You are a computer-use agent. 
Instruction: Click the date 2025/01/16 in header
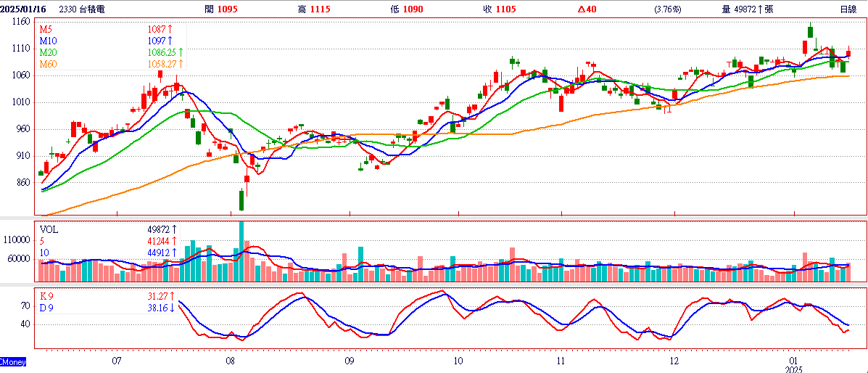point(22,9)
